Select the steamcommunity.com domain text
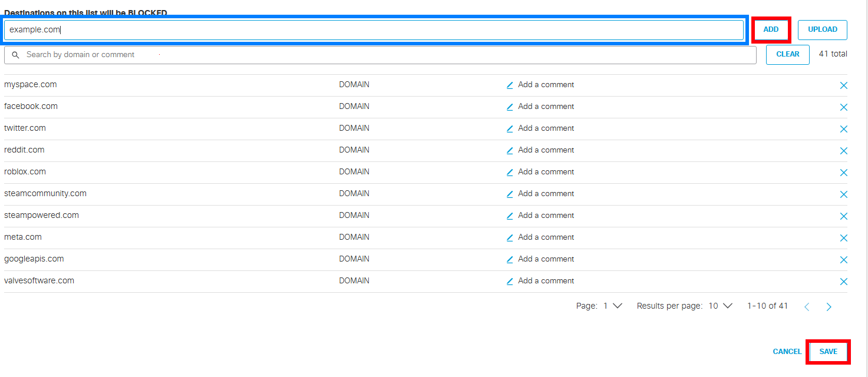The height and width of the screenshot is (377, 868). coord(45,194)
